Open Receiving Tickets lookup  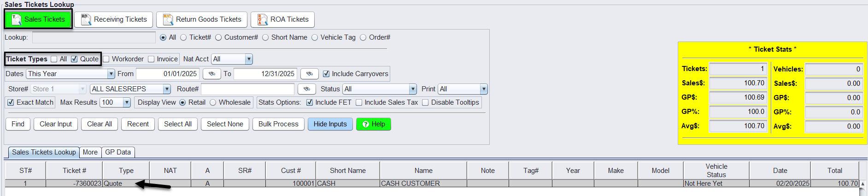click(x=114, y=19)
